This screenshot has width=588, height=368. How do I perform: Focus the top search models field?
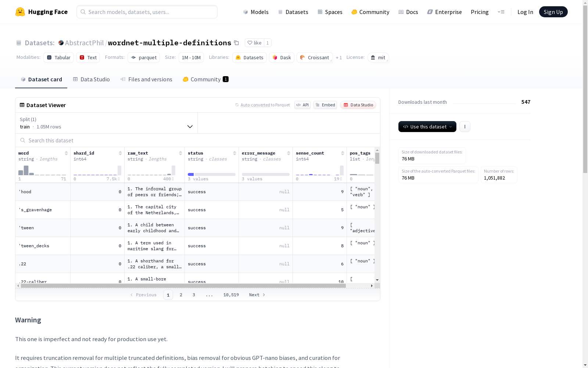point(147,12)
